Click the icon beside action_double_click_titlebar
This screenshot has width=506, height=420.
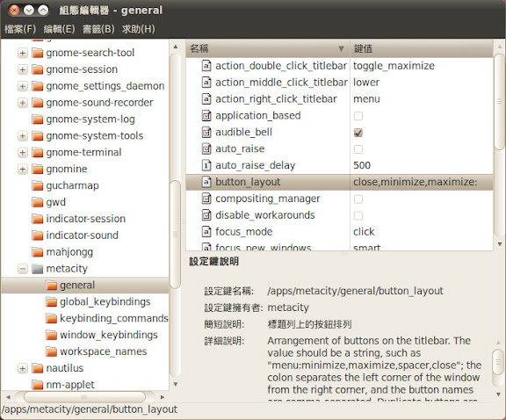(x=206, y=66)
